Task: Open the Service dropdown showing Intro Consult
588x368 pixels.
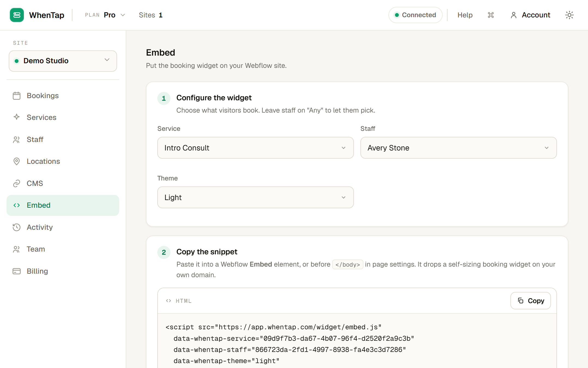Action: [255, 148]
